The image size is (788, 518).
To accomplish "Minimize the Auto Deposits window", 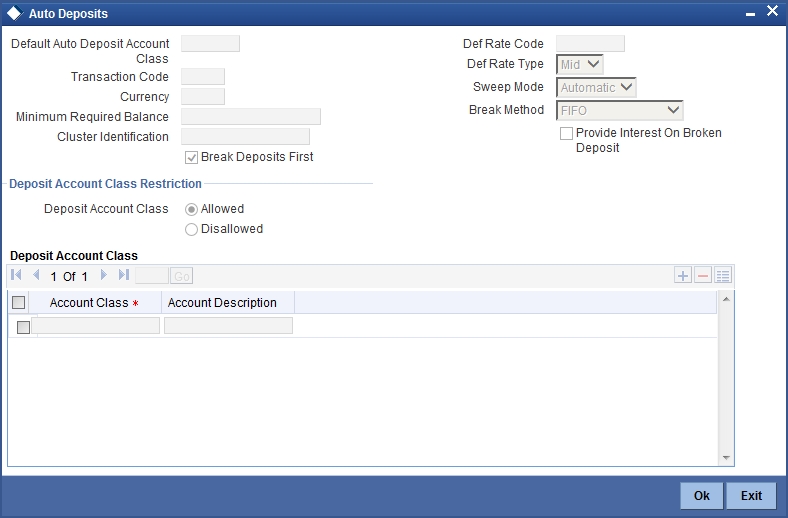I will 750,14.
